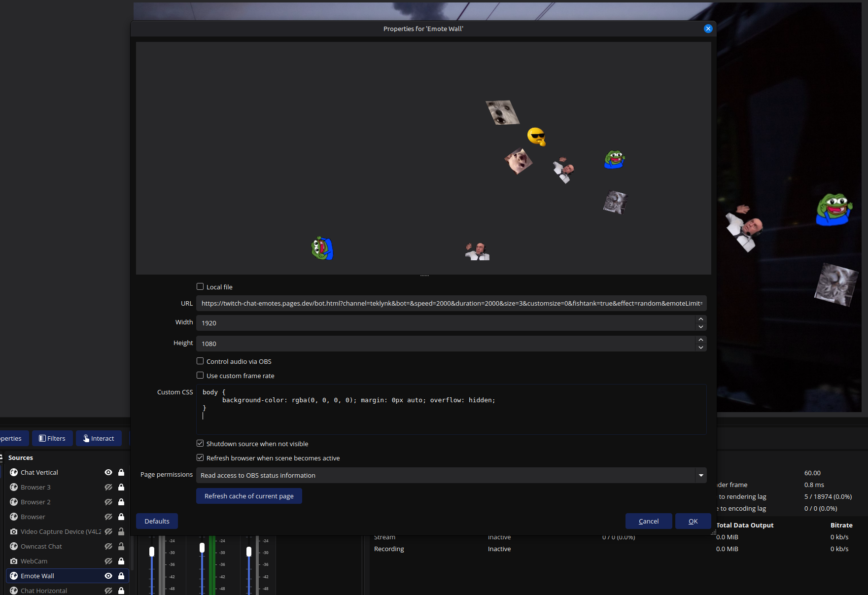Click the middle audio mixer volume fader

(202, 548)
